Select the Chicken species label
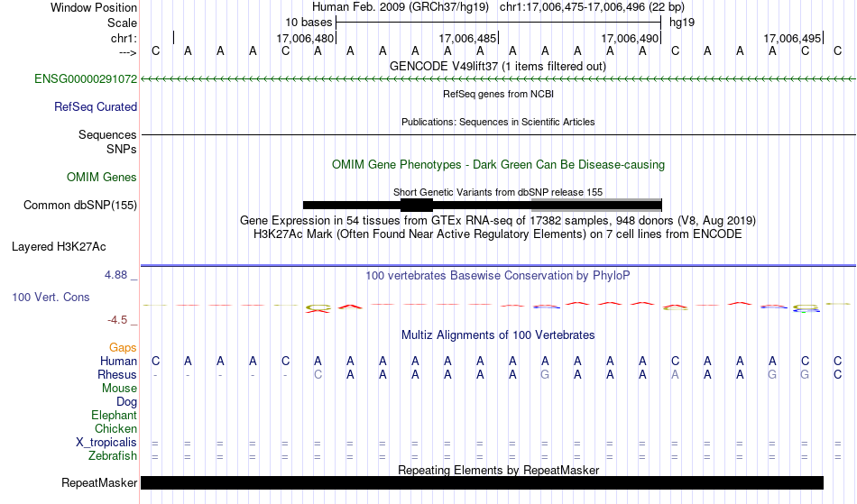857x504 pixels. click(115, 429)
